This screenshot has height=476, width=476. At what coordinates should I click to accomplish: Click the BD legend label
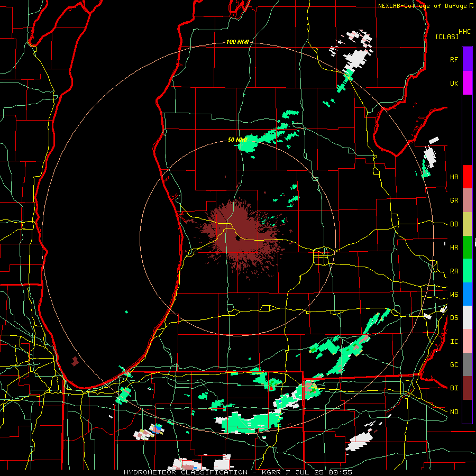tap(454, 224)
